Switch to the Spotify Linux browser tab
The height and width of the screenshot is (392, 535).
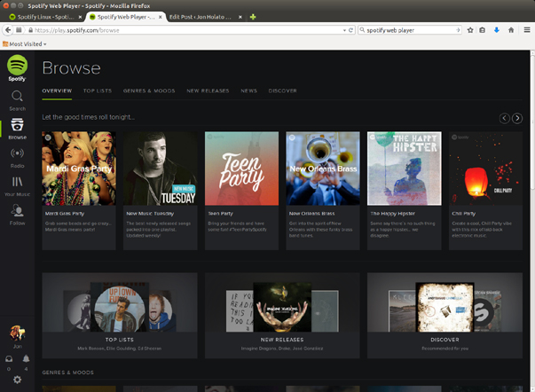click(x=45, y=17)
